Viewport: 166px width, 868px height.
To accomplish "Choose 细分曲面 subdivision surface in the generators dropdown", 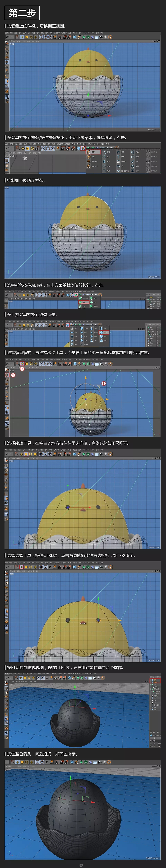I will 84,298.
